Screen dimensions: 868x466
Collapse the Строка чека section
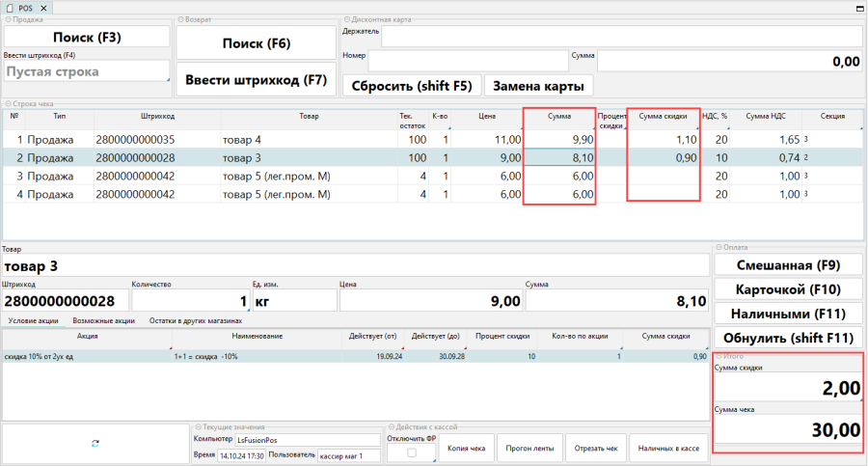pos(7,103)
